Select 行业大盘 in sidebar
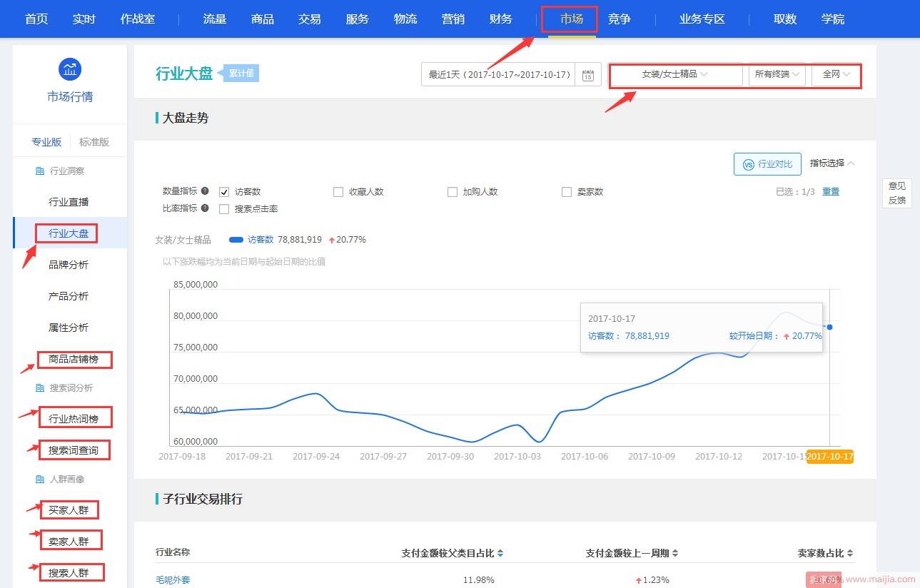920x588 pixels. (x=69, y=233)
